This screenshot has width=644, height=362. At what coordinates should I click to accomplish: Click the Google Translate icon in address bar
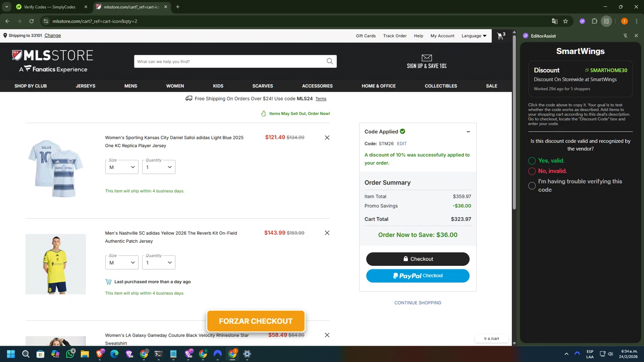(x=555, y=21)
